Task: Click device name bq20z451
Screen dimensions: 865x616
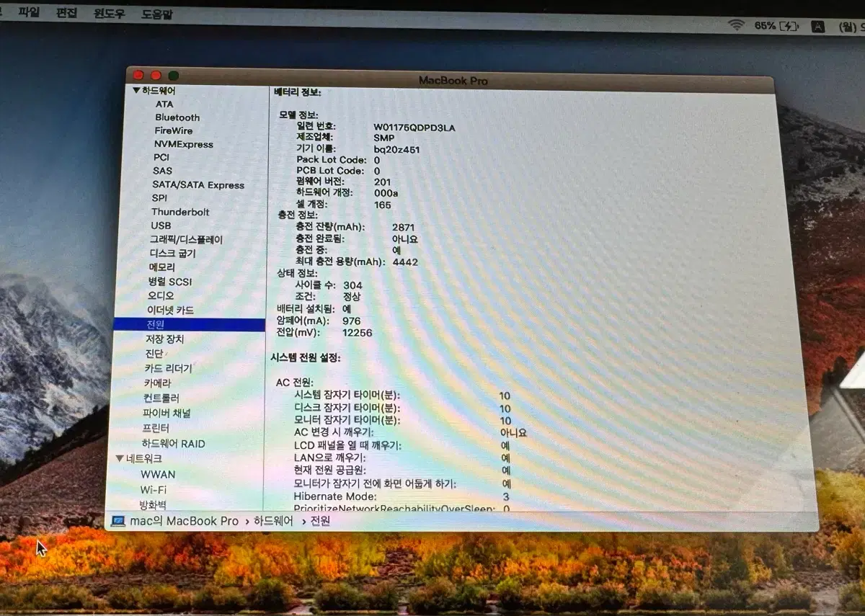Action: [396, 150]
